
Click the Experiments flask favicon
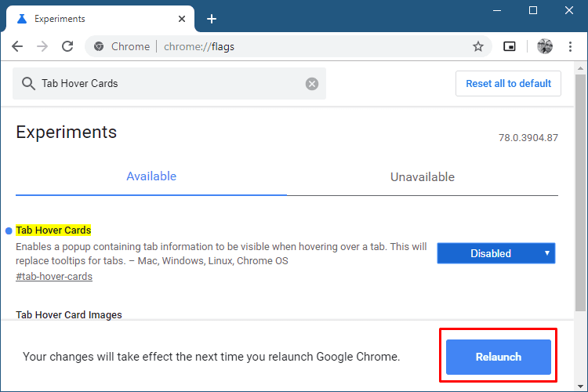[x=22, y=19]
